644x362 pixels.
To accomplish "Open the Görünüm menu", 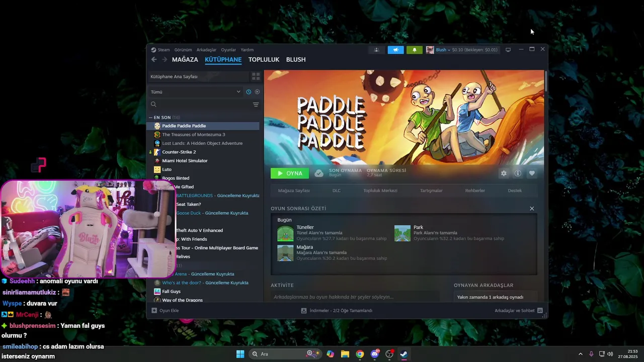I will click(x=183, y=50).
